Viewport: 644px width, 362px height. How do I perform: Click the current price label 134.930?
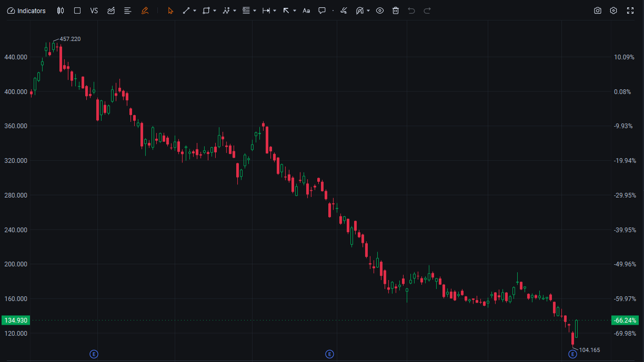pyautogui.click(x=15, y=320)
